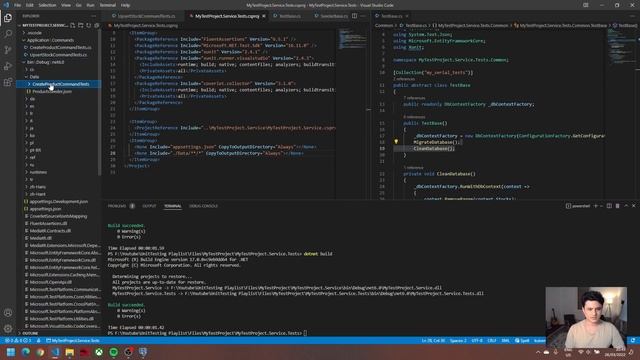The width and height of the screenshot is (640, 360).
Task: Open the Accounts icon in activity bar
Action: 8,313
